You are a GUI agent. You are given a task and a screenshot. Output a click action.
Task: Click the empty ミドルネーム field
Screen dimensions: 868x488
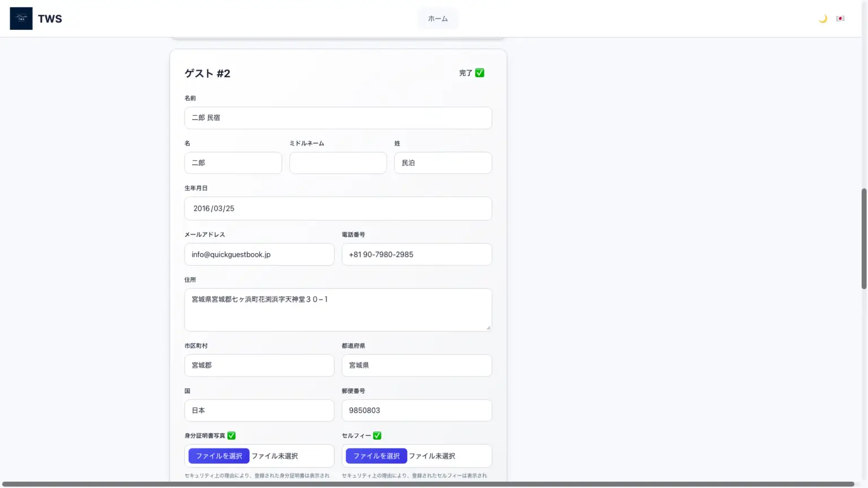click(x=338, y=163)
